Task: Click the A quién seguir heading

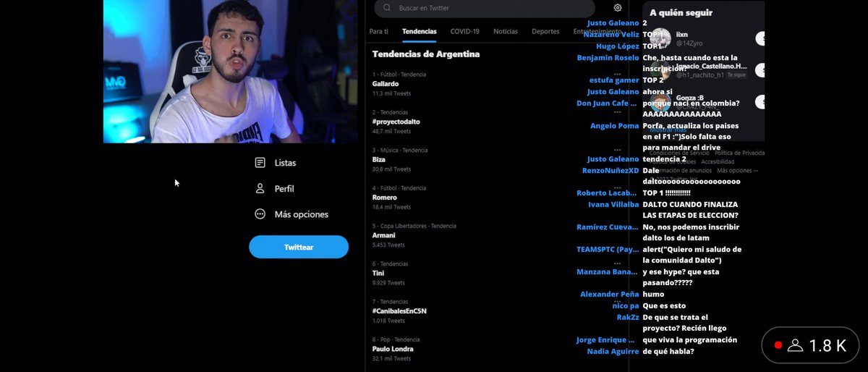Action: pyautogui.click(x=681, y=13)
